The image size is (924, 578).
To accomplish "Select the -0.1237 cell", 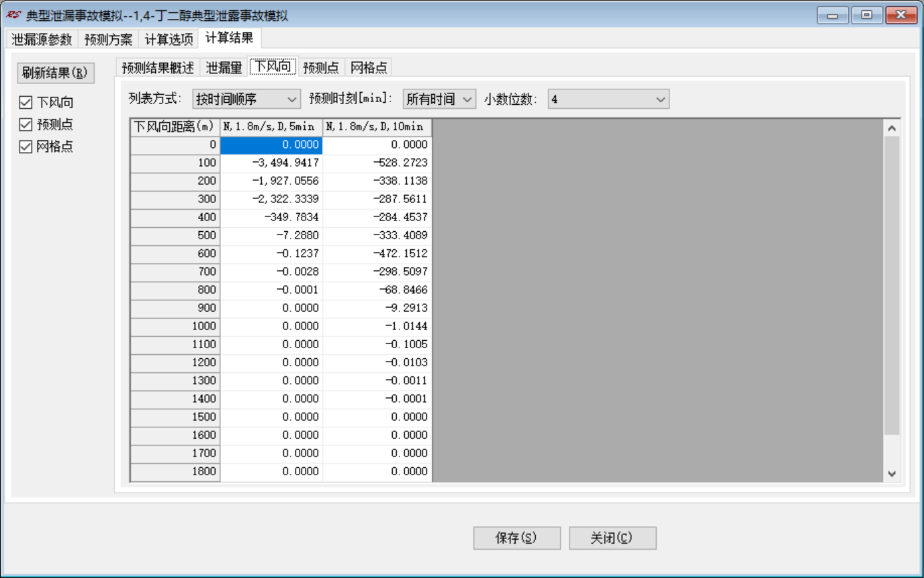I will [x=271, y=254].
